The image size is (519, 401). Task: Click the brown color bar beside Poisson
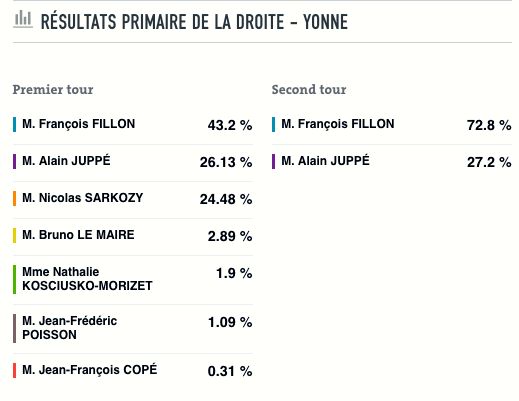(14, 328)
